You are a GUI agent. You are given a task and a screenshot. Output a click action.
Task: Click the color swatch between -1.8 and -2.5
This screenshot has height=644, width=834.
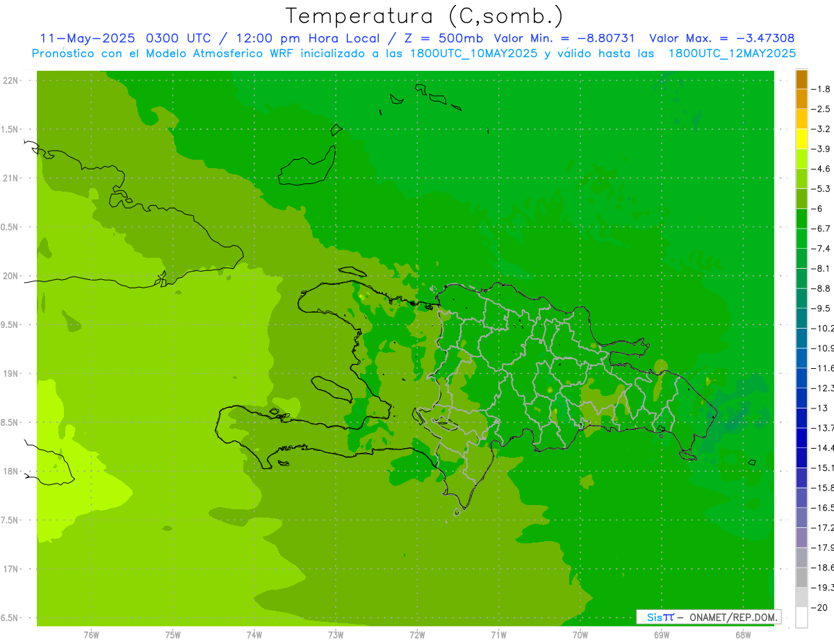click(x=801, y=99)
